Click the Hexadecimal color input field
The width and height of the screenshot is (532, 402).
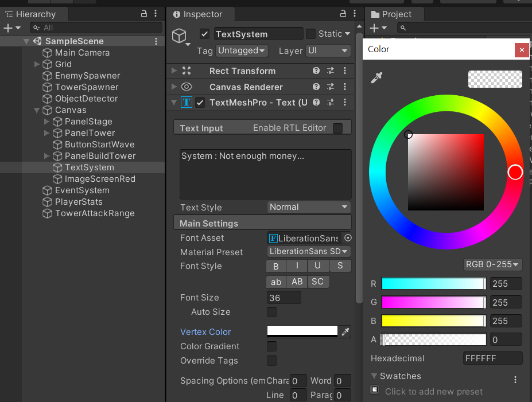(492, 358)
